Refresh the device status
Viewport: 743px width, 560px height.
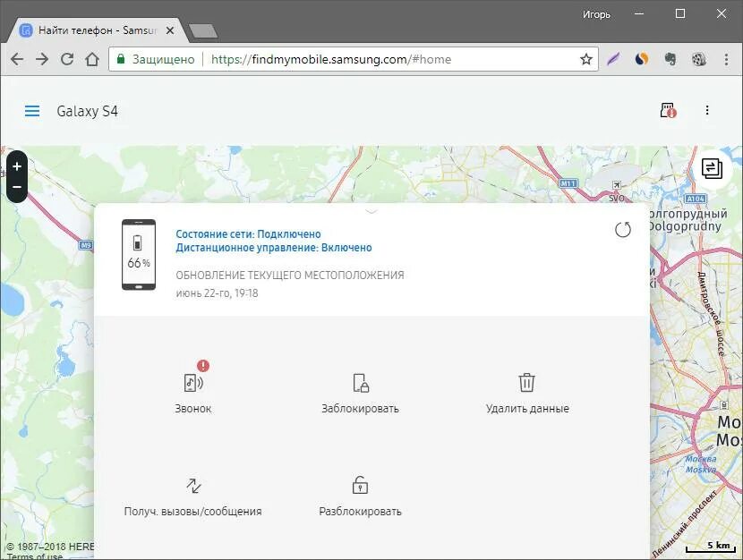[623, 230]
